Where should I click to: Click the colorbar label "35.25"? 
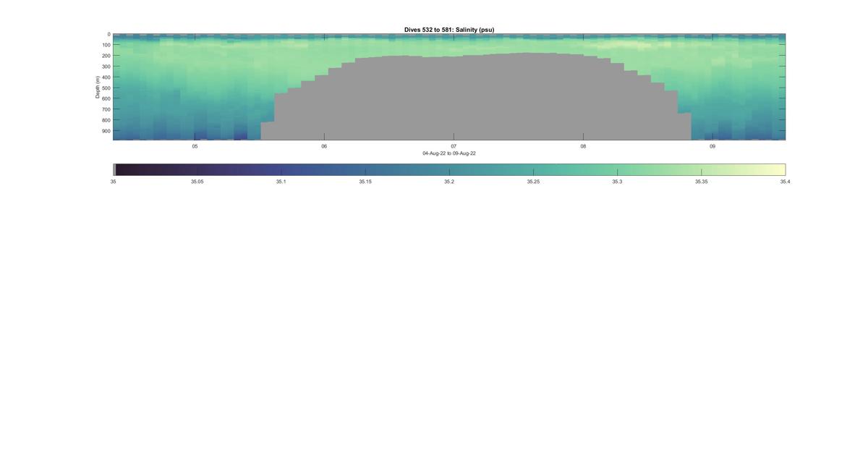coord(533,182)
